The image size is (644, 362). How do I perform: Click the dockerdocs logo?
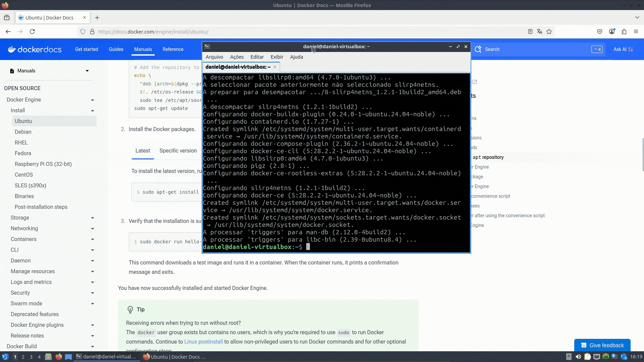click(x=35, y=49)
